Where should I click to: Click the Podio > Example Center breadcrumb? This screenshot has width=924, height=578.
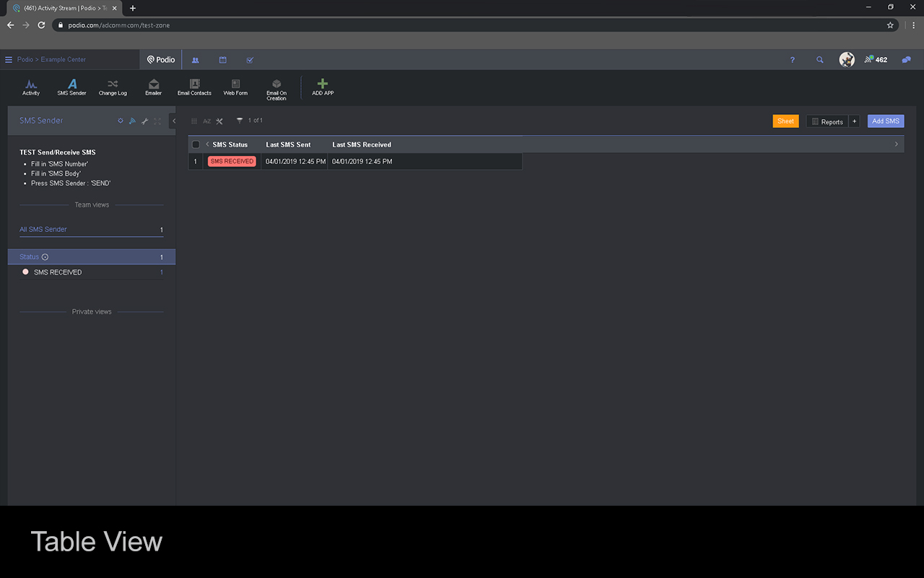tap(51, 60)
